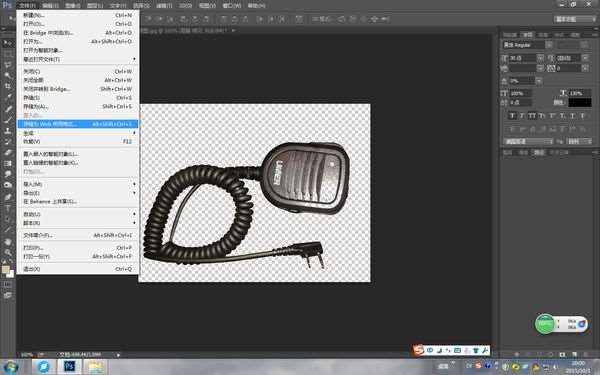
Task: Select the Eraser tool
Action: [8, 152]
